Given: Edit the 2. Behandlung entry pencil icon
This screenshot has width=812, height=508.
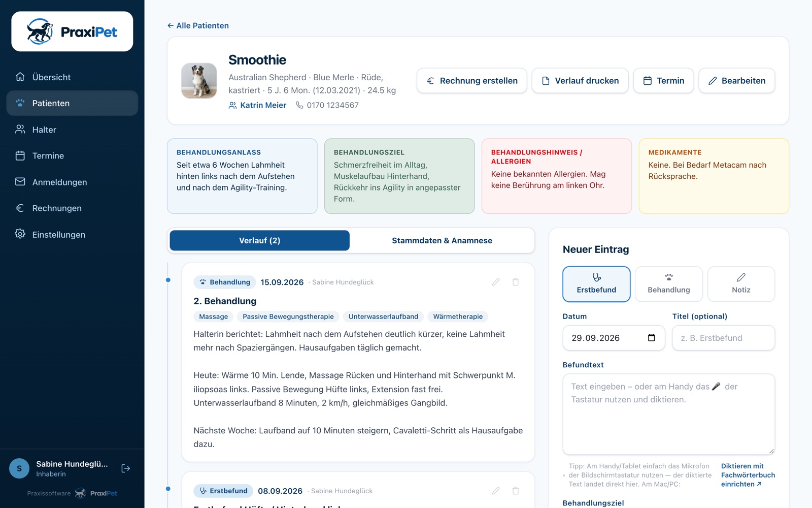Looking at the screenshot, I should tap(496, 282).
